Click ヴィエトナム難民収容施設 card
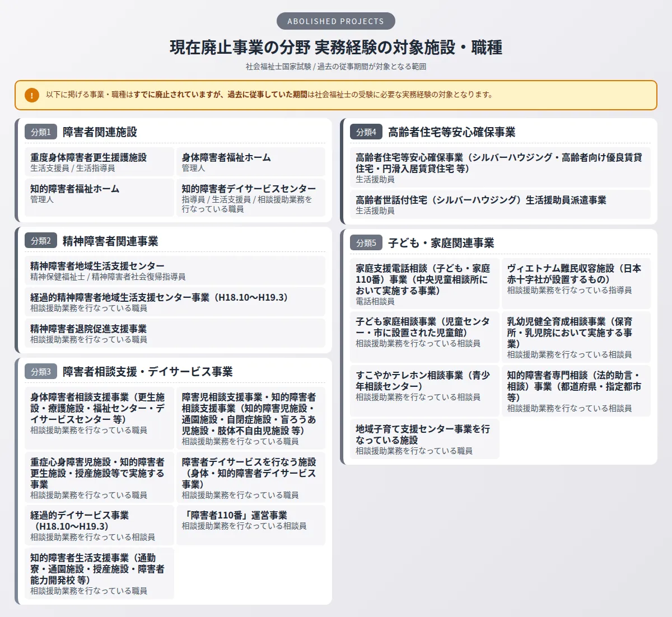Screen dimensions: 672x617 click(576, 283)
